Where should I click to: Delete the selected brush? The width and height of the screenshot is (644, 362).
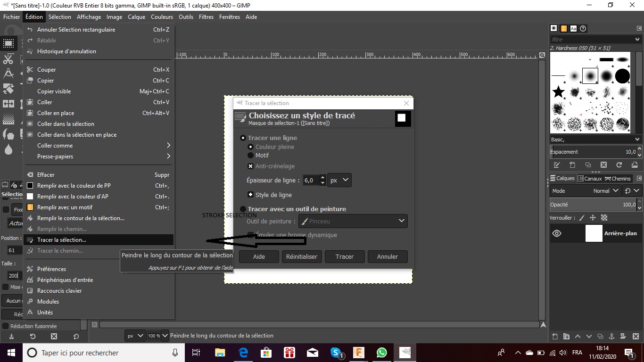tap(603, 165)
